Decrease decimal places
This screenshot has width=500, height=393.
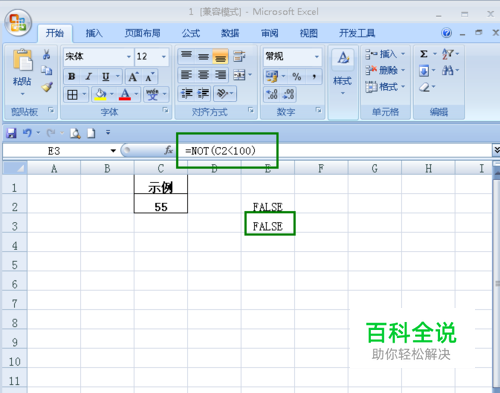pos(288,94)
